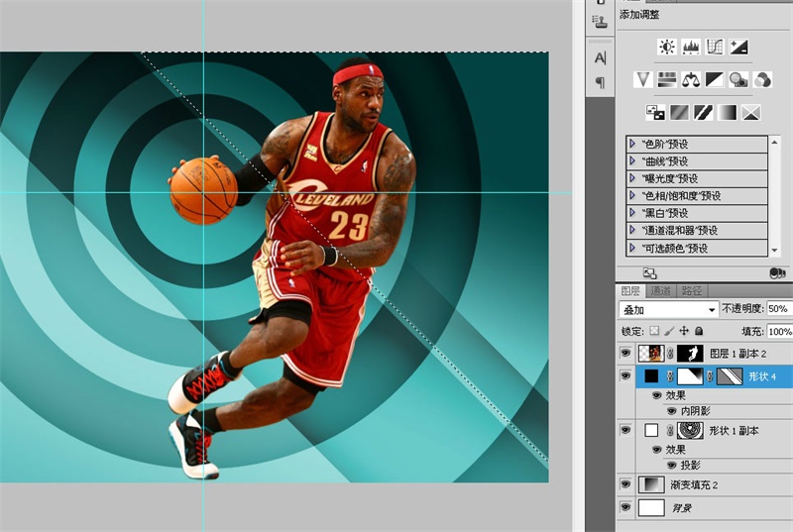
Task: Click the 不透明度 50% field
Action: (778, 310)
